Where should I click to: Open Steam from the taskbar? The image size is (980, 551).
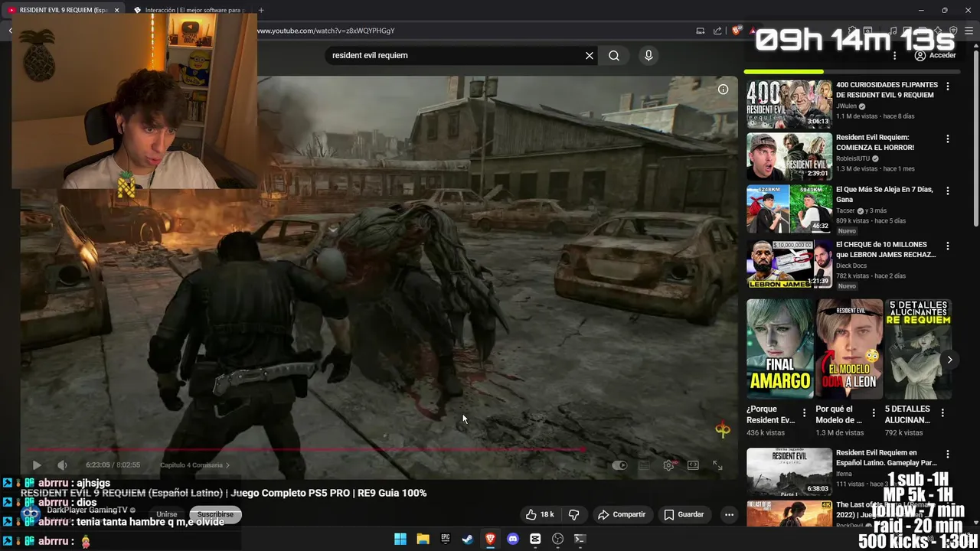tap(467, 539)
